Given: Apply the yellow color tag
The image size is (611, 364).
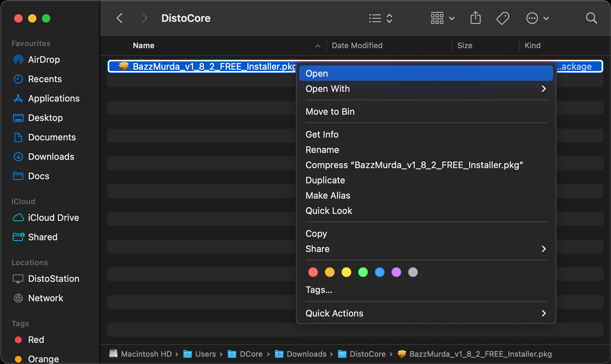Looking at the screenshot, I should [346, 272].
